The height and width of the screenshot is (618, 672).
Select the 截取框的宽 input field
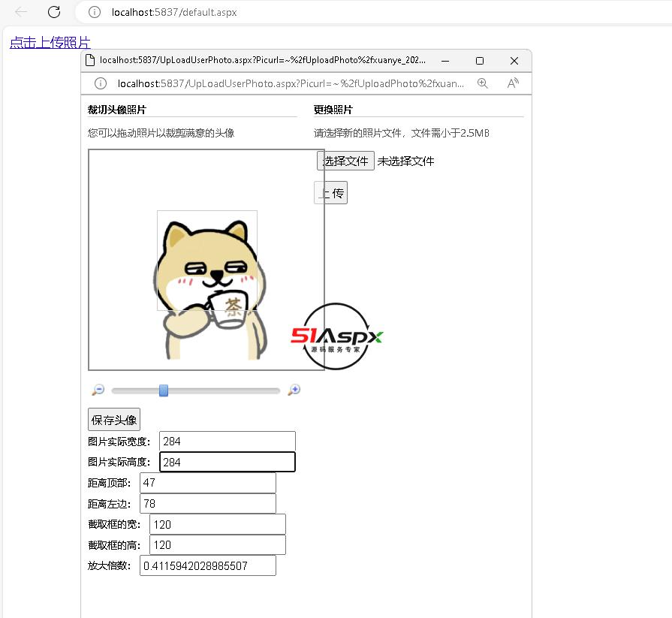218,525
